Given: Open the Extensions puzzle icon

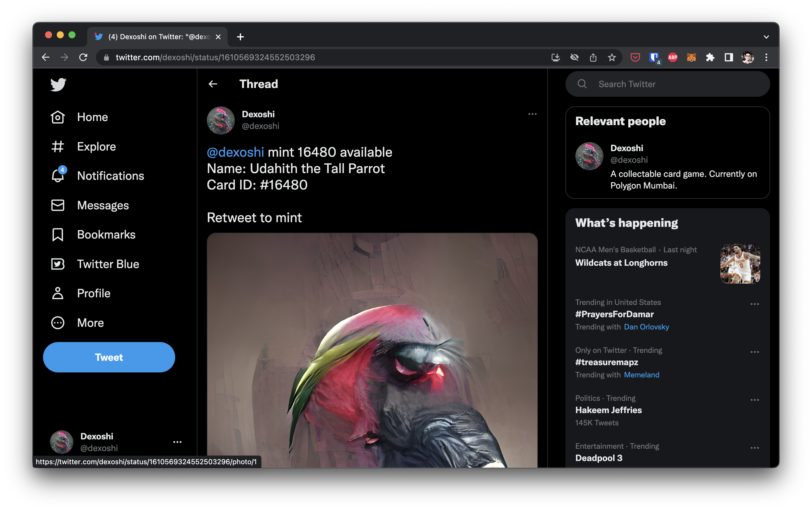Looking at the screenshot, I should click(x=710, y=57).
